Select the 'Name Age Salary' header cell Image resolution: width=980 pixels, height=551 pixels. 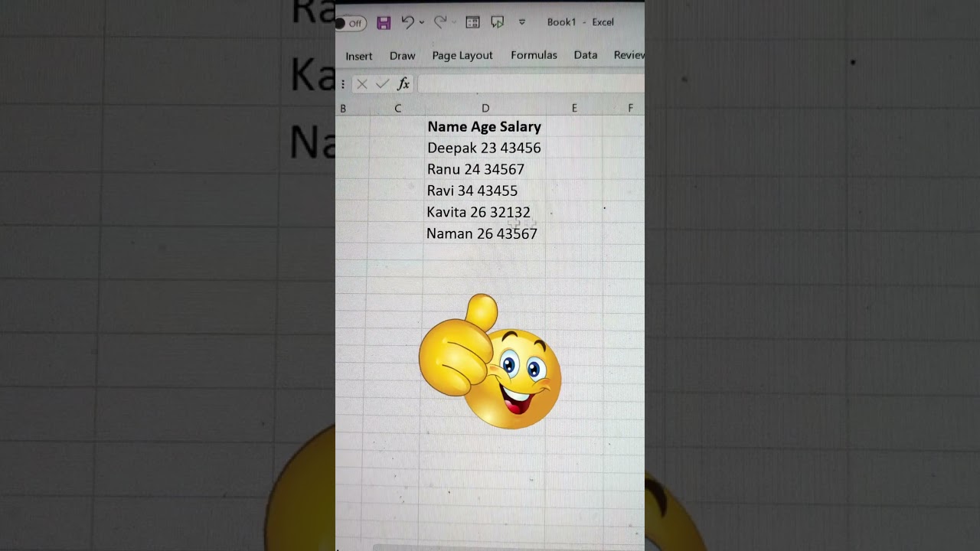pyautogui.click(x=485, y=127)
